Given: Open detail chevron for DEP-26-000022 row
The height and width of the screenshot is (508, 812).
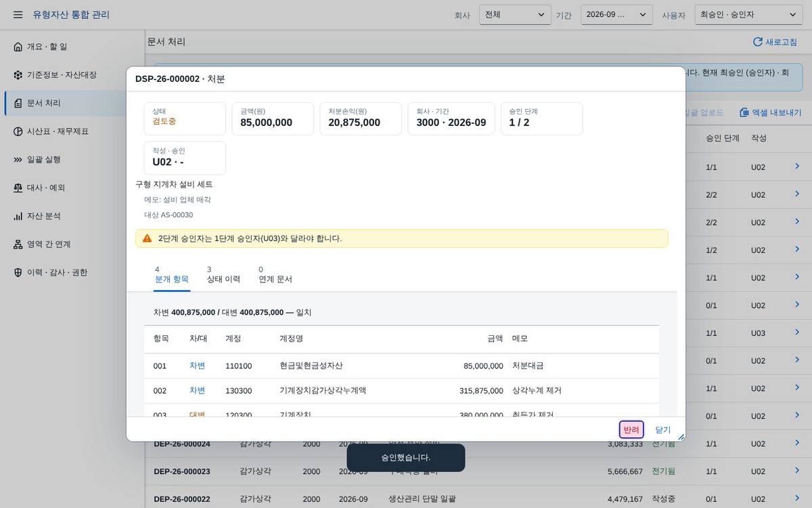Looking at the screenshot, I should tap(797, 499).
